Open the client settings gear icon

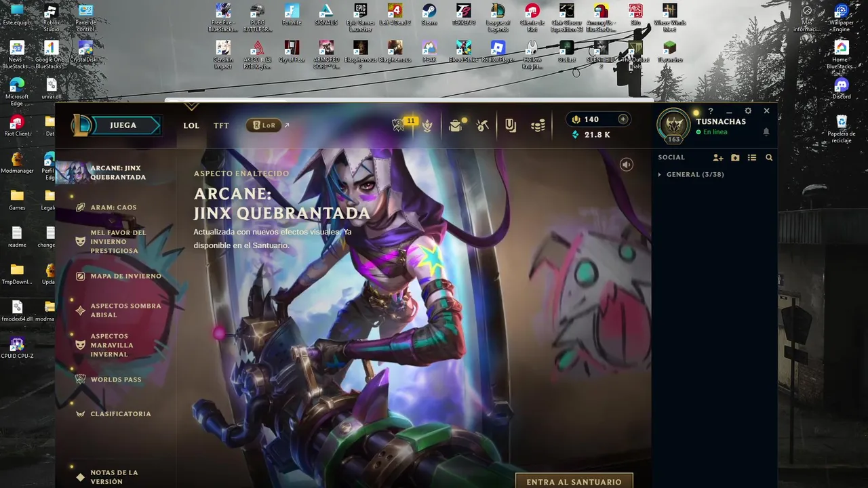(748, 111)
